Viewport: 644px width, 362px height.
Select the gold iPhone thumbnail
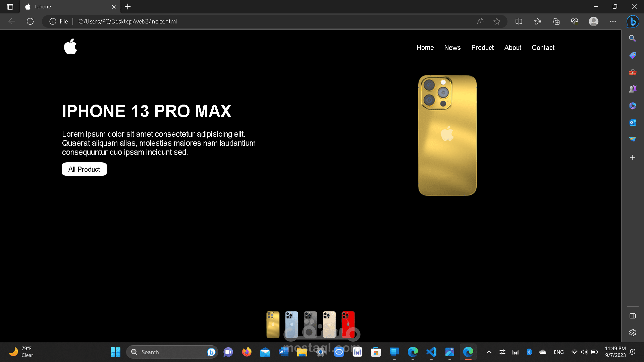pos(273,324)
